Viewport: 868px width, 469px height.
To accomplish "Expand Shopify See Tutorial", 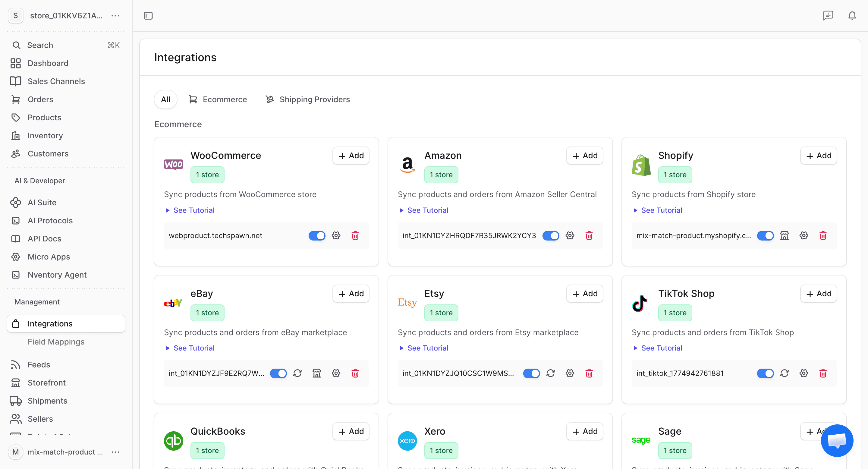I will pyautogui.click(x=658, y=210).
